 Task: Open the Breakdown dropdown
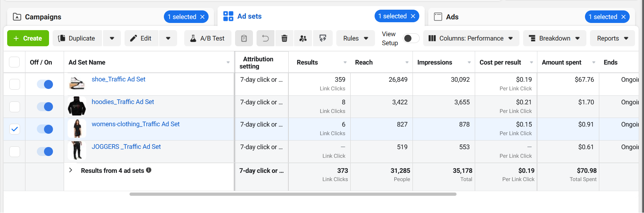tap(554, 38)
